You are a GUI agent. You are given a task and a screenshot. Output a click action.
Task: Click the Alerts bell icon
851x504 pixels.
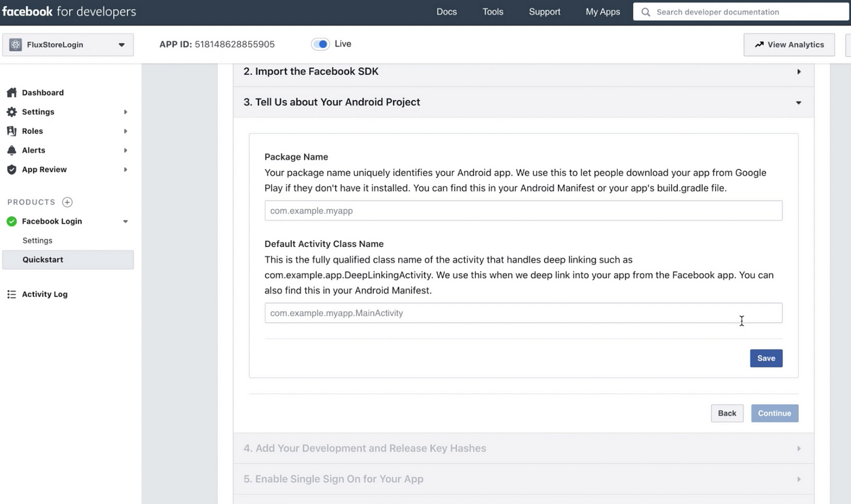(x=12, y=150)
